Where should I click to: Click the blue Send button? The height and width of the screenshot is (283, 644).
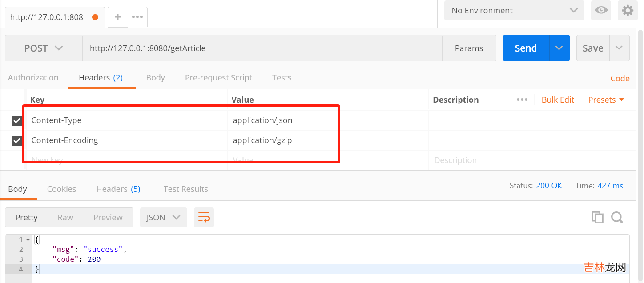coord(526,48)
